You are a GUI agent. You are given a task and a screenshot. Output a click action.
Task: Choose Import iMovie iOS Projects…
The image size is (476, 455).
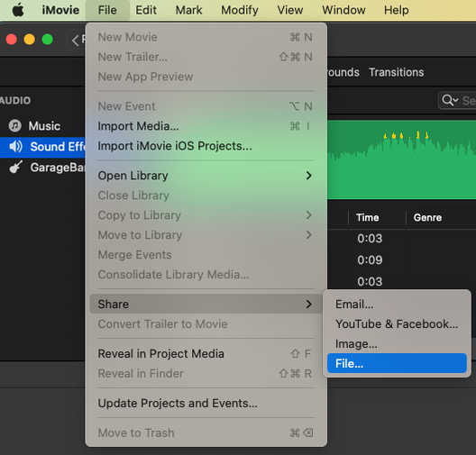pos(206,146)
